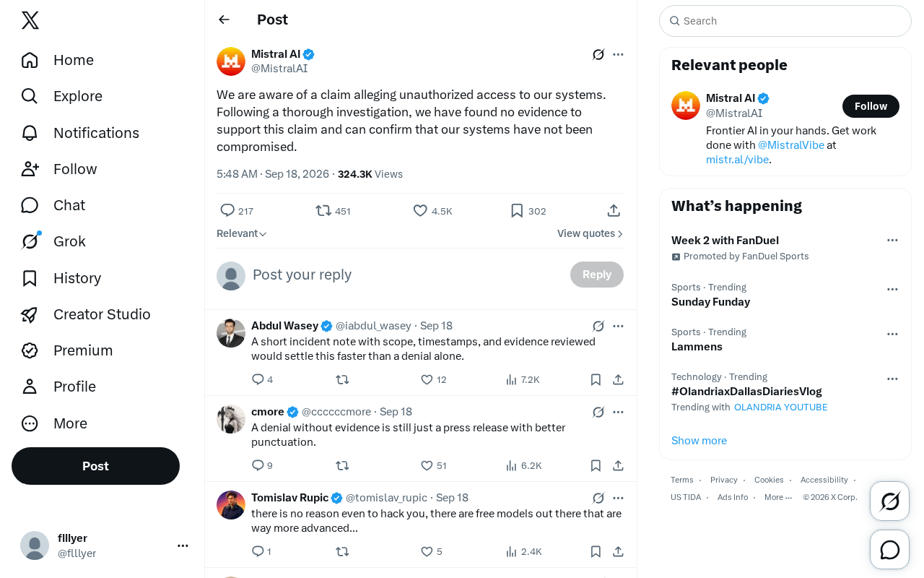Open the floating chat messages button
924x578 pixels.
tap(889, 550)
